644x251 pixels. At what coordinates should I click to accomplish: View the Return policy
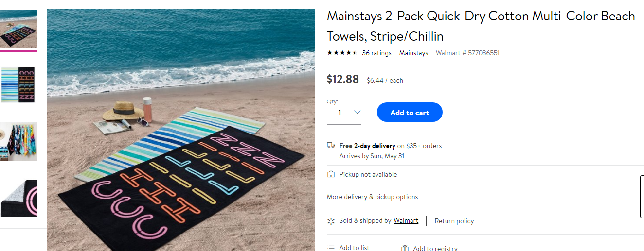pos(454,221)
